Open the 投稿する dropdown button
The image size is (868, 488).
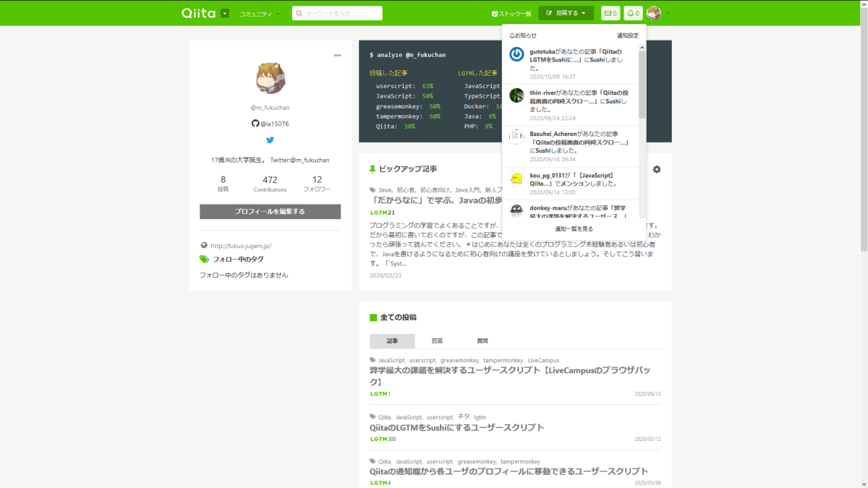click(566, 13)
